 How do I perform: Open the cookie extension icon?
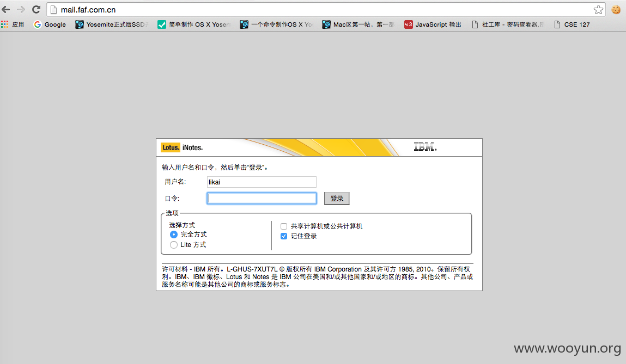coord(616,10)
